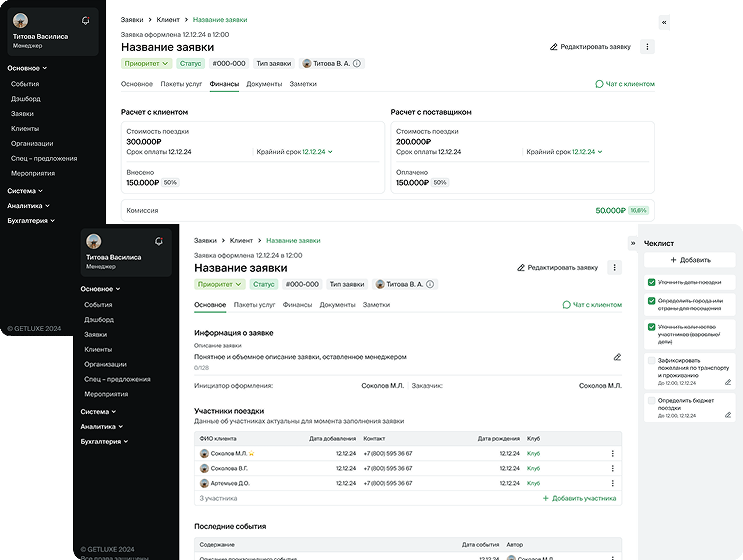Image resolution: width=743 pixels, height=560 pixels.
Task: Uncheck 'Уточнить даты поездки' checkbox
Action: 651,282
